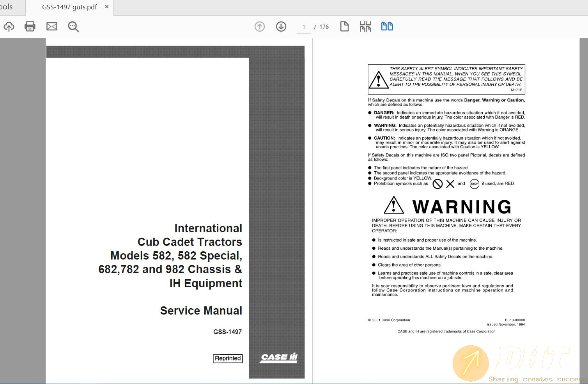588x384 pixels.
Task: Open the partially visible Tools tab
Action: (7, 7)
